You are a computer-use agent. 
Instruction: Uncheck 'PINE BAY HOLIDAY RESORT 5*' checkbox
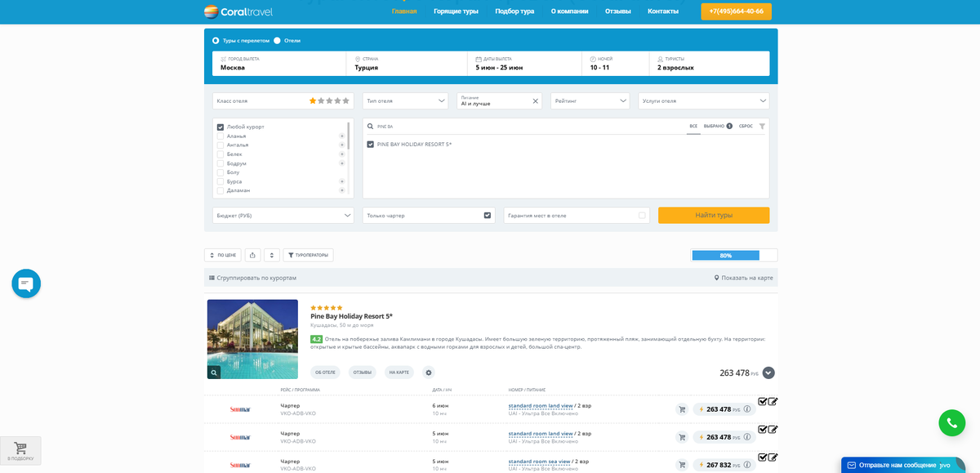coord(371,144)
